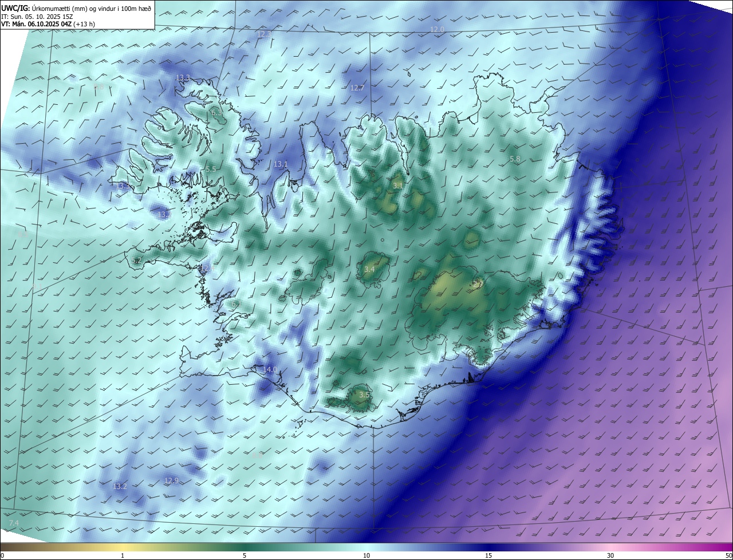Click the 7.4 value label in the corner
The width and height of the screenshot is (733, 560).
pos(14,523)
